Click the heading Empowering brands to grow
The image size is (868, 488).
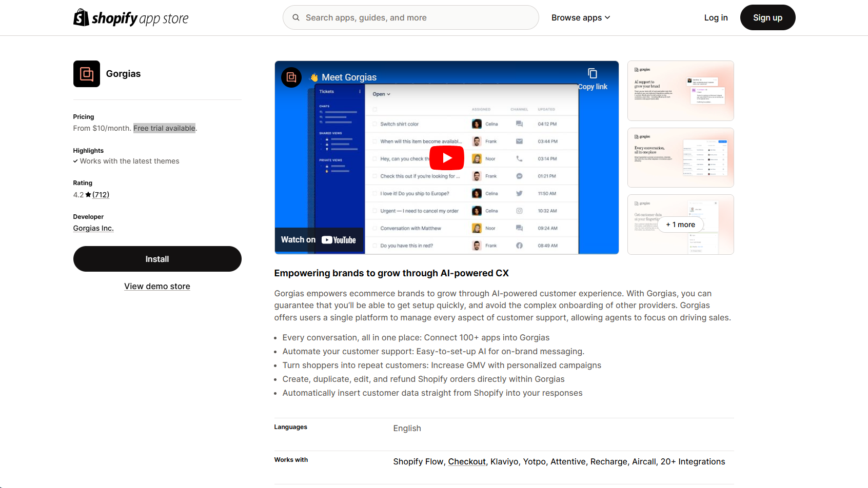click(391, 273)
